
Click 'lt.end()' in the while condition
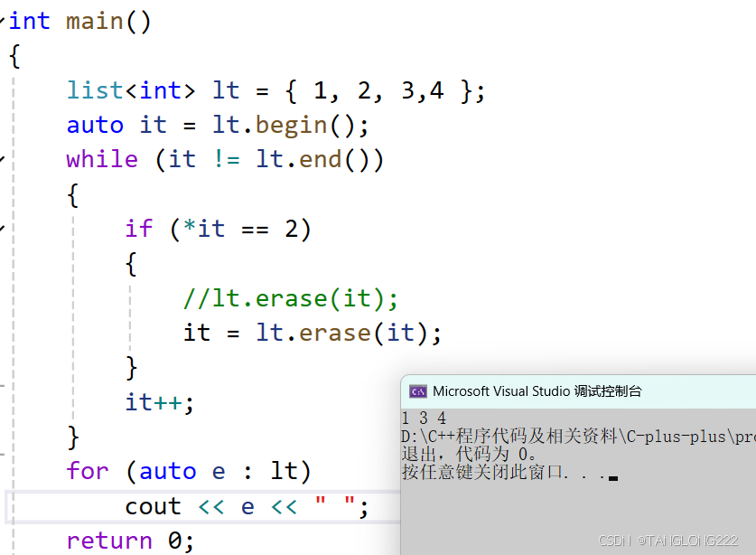pyautogui.click(x=314, y=159)
